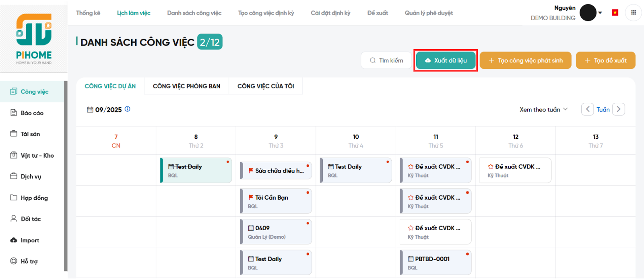Select the CÔNG VIỆC CỦA TÔI tab
The width and height of the screenshot is (644, 279).
click(266, 86)
